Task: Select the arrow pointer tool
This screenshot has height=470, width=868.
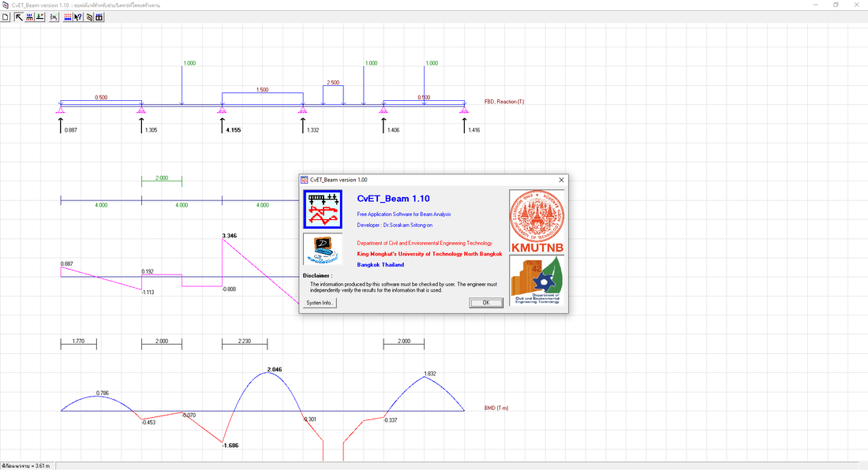Action: (x=19, y=17)
